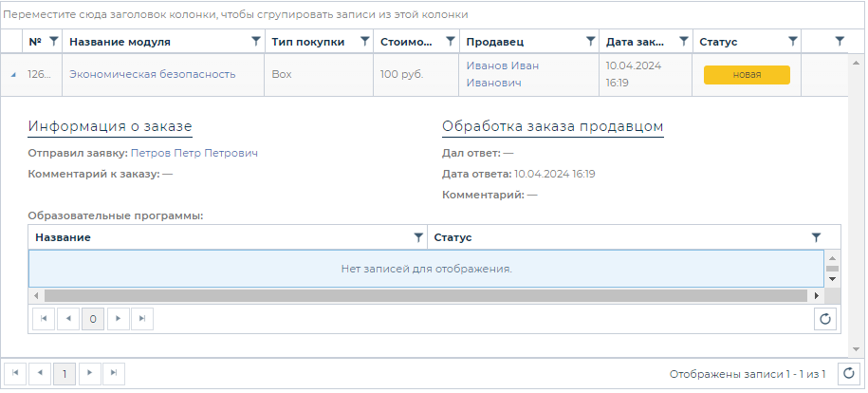Viewport: 868px width, 393px height.
Task: Sort by Название модуля column header
Action: [120, 42]
